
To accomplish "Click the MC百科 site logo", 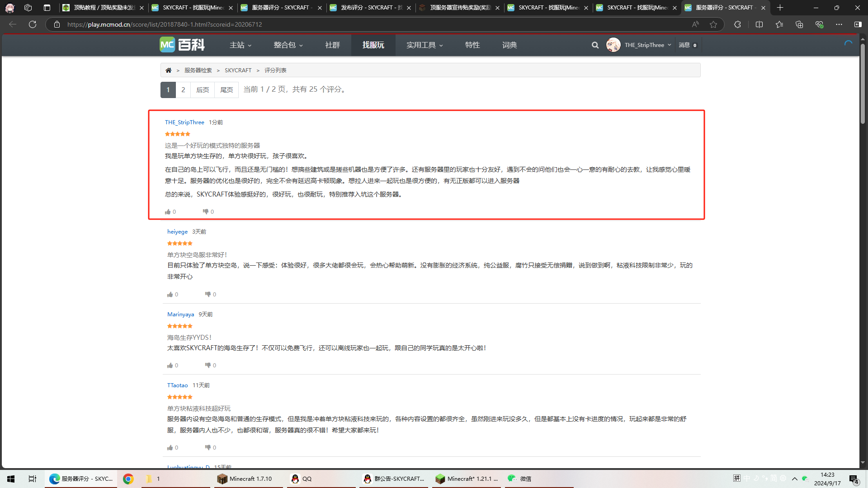I will 182,45.
